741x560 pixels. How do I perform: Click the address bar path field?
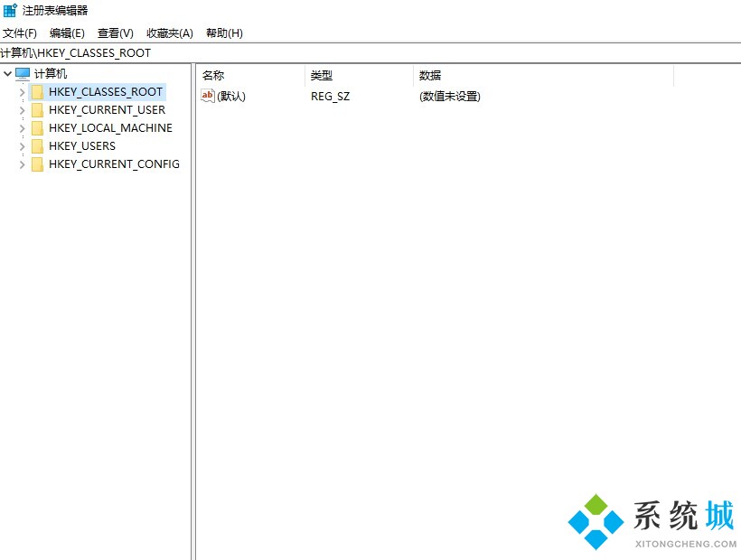click(370, 53)
